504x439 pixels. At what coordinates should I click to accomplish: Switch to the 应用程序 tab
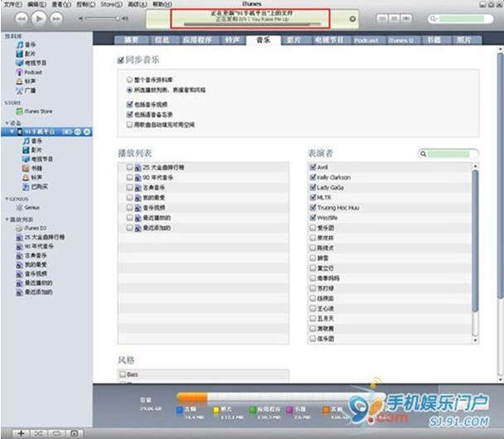[x=197, y=40]
